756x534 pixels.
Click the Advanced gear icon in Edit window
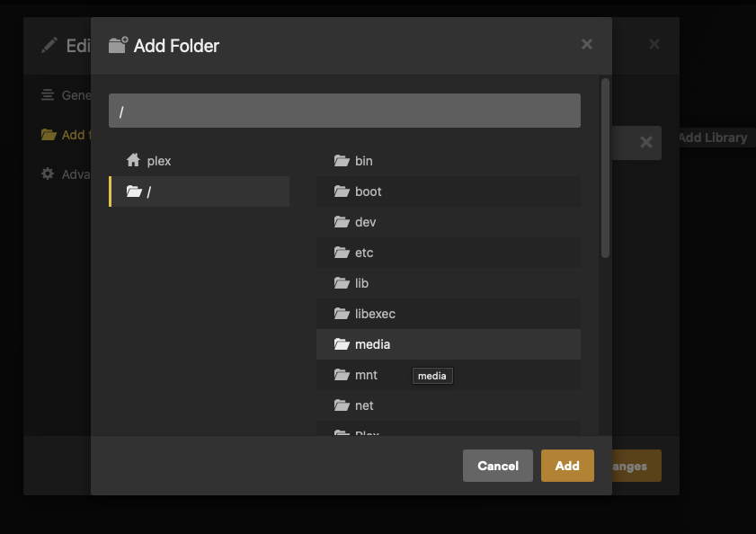point(48,174)
